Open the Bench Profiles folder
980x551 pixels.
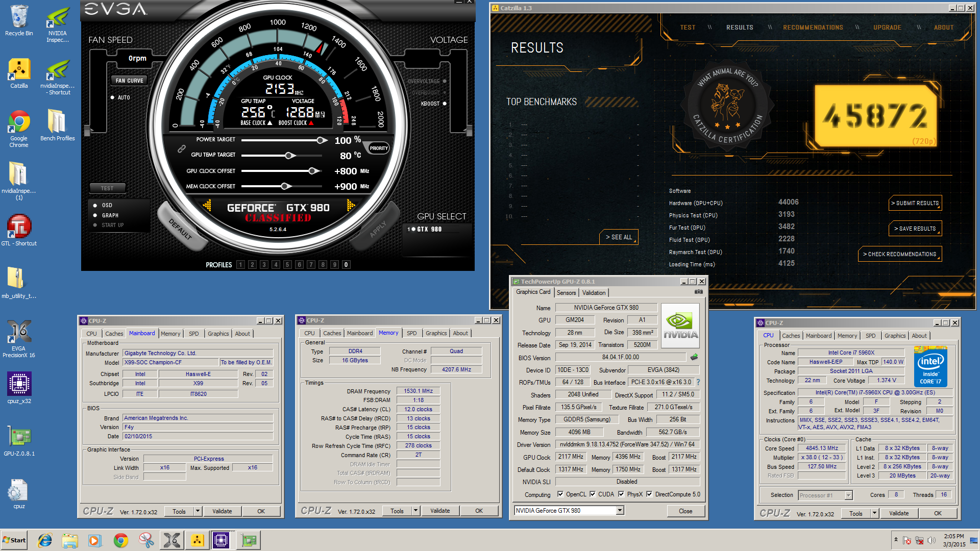[x=57, y=126]
